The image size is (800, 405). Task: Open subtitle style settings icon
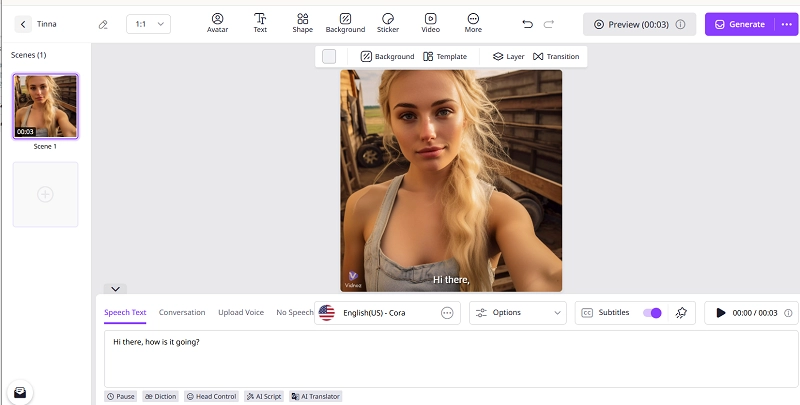click(681, 313)
